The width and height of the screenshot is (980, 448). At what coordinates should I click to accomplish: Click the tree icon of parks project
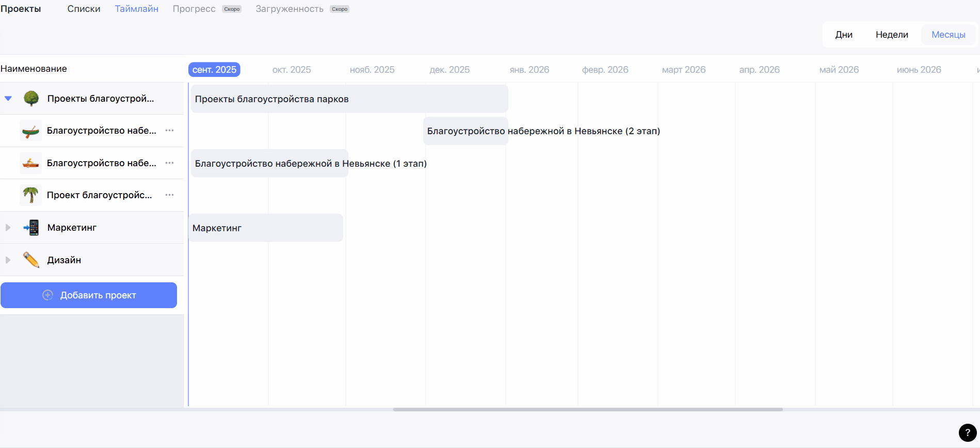pos(31,98)
